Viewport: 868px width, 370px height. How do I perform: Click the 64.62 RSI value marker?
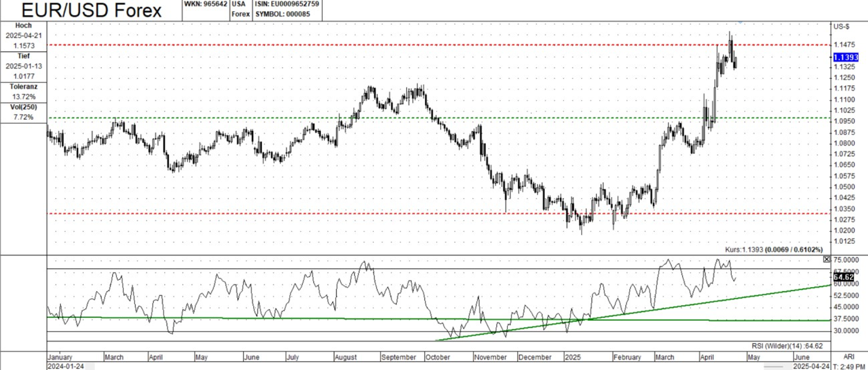(843, 278)
